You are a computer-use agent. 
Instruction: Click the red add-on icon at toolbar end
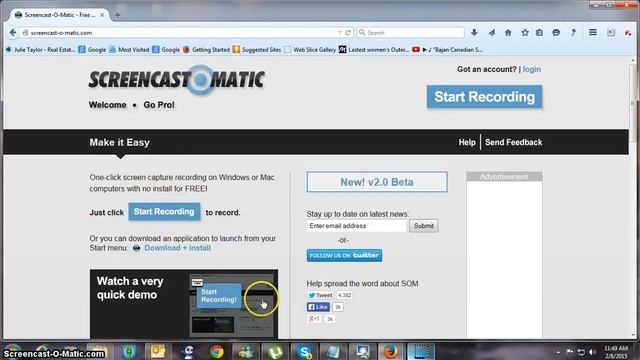pos(628,33)
